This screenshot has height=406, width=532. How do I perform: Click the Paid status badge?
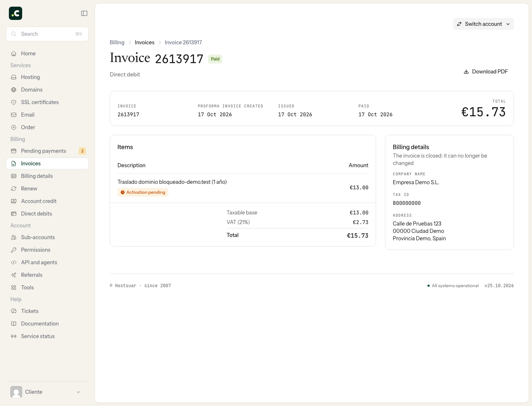[215, 59]
